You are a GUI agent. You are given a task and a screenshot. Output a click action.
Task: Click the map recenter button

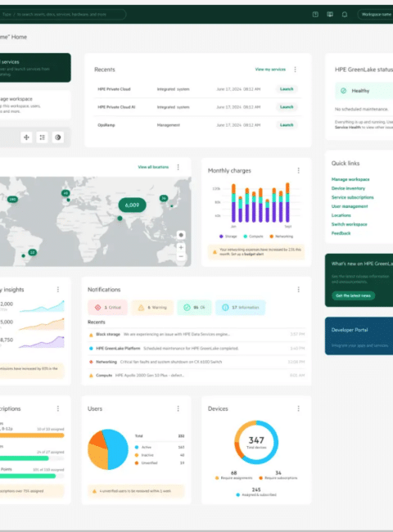pyautogui.click(x=181, y=235)
